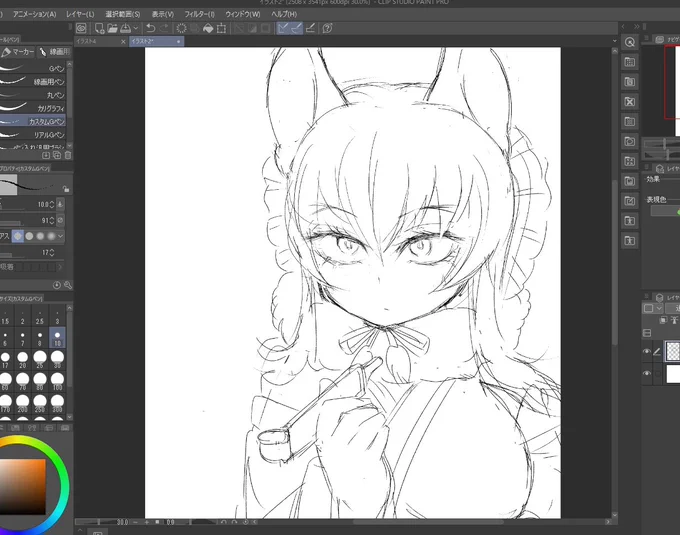Undo the last stroke

(150, 29)
